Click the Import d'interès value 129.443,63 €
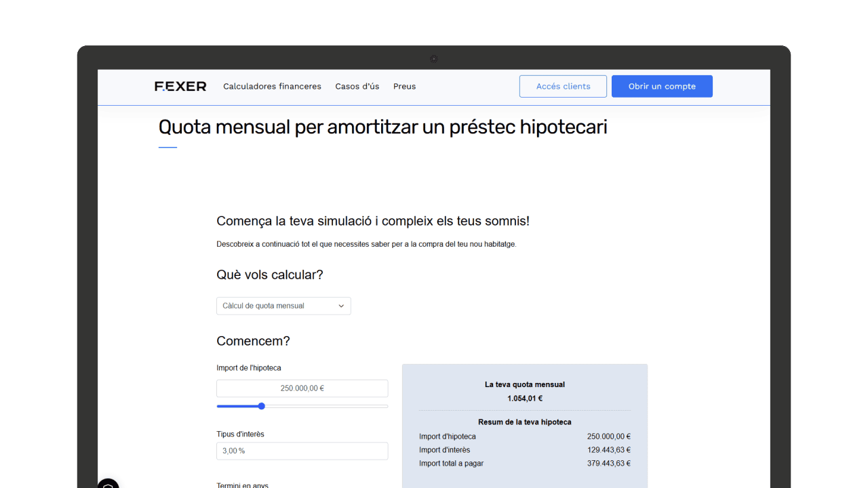The image size is (868, 488). pyautogui.click(x=608, y=450)
